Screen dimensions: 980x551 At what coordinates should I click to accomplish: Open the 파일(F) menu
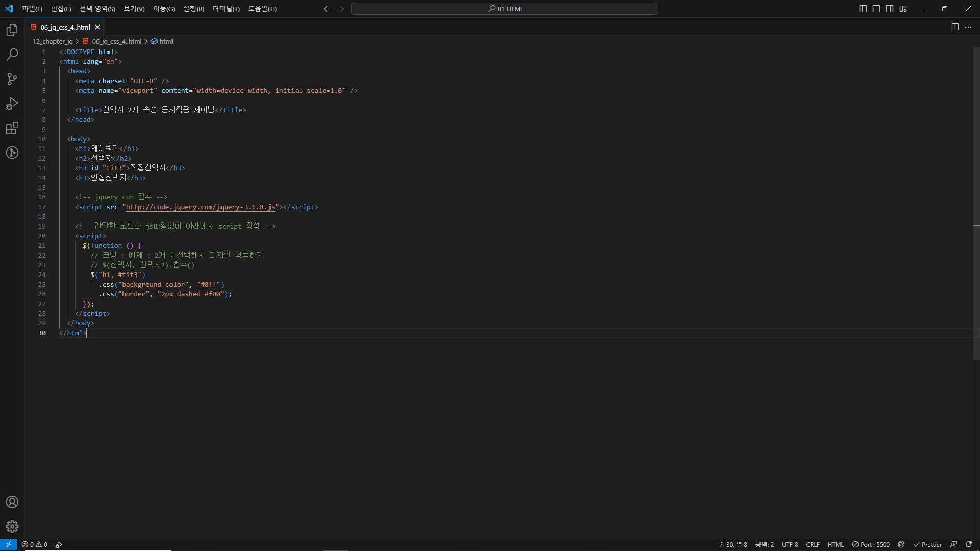(x=32, y=9)
